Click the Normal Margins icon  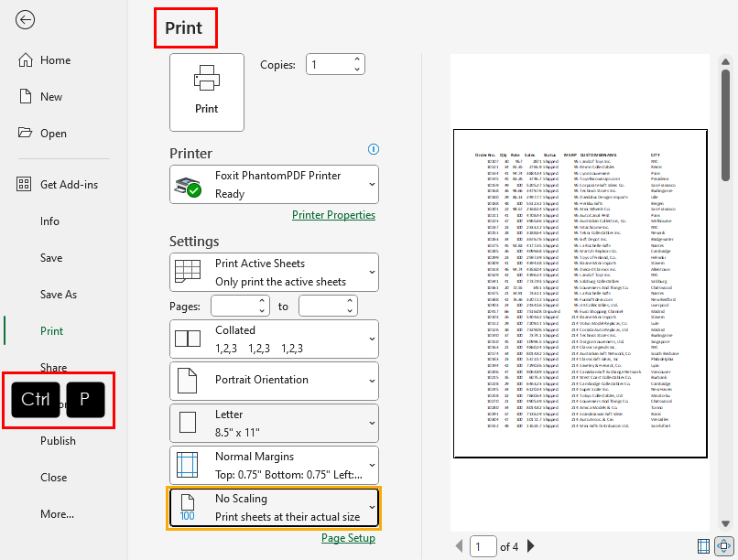(188, 465)
